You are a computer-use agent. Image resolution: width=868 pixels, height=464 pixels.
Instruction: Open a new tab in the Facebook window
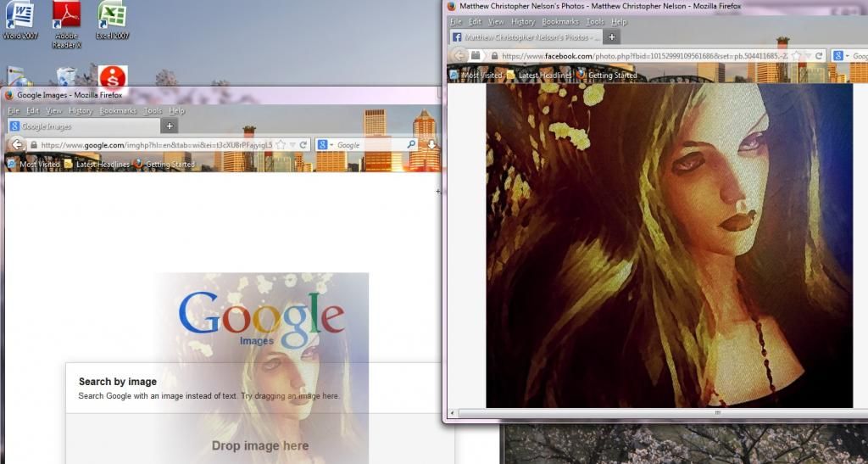(612, 37)
